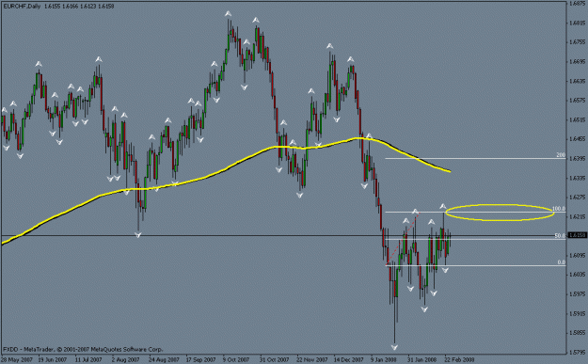Click the 1.6575 price scale label
588x364 pixels.
(x=577, y=101)
